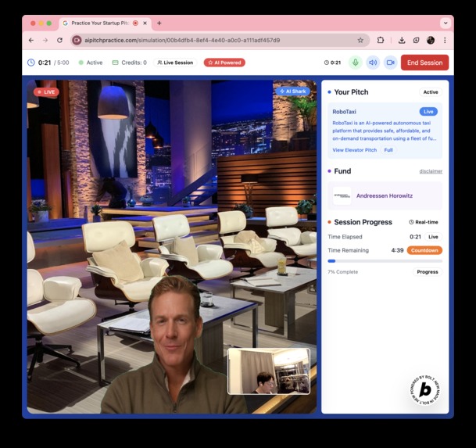This screenshot has width=476, height=448.
Task: Click the red LIVE badge on video
Action: [x=46, y=91]
